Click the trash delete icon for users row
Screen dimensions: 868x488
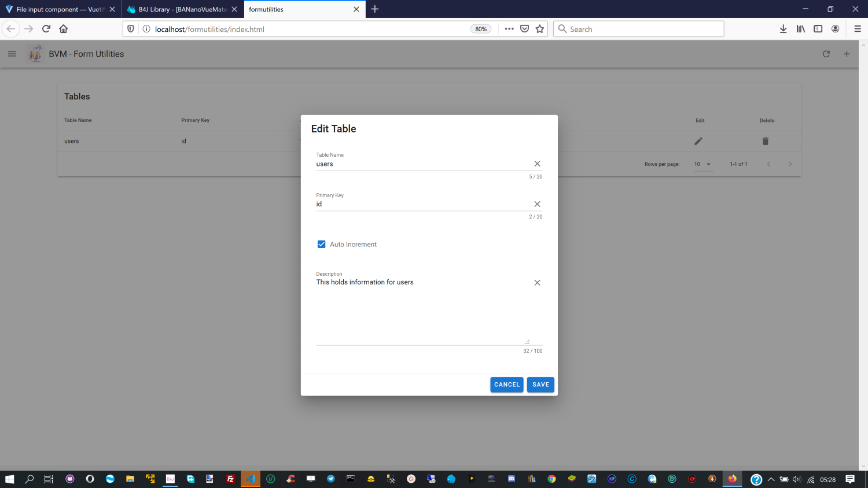[766, 141]
